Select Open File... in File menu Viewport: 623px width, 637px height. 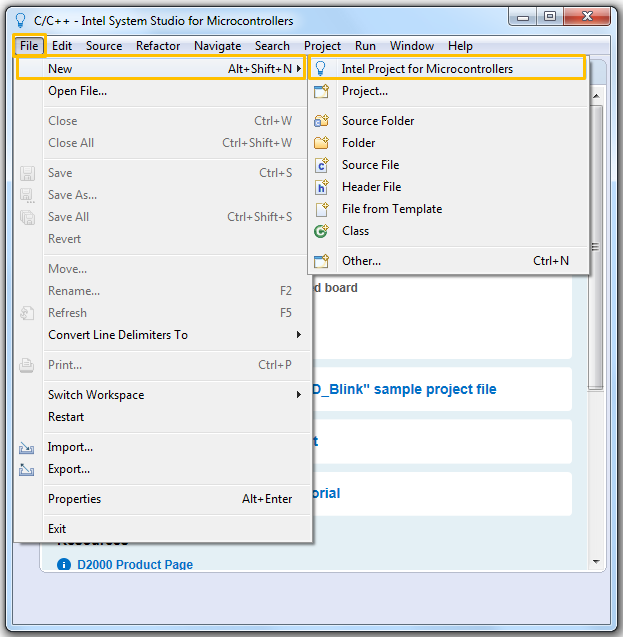point(162,91)
